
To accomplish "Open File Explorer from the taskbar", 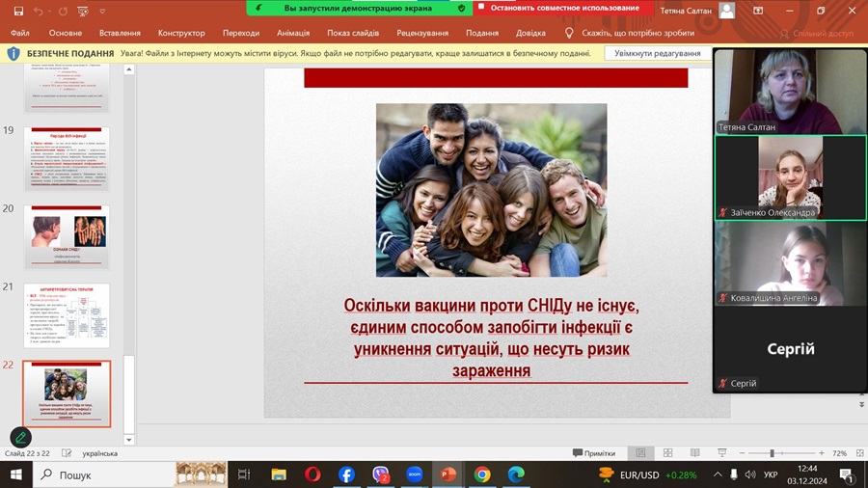I will pyautogui.click(x=279, y=474).
